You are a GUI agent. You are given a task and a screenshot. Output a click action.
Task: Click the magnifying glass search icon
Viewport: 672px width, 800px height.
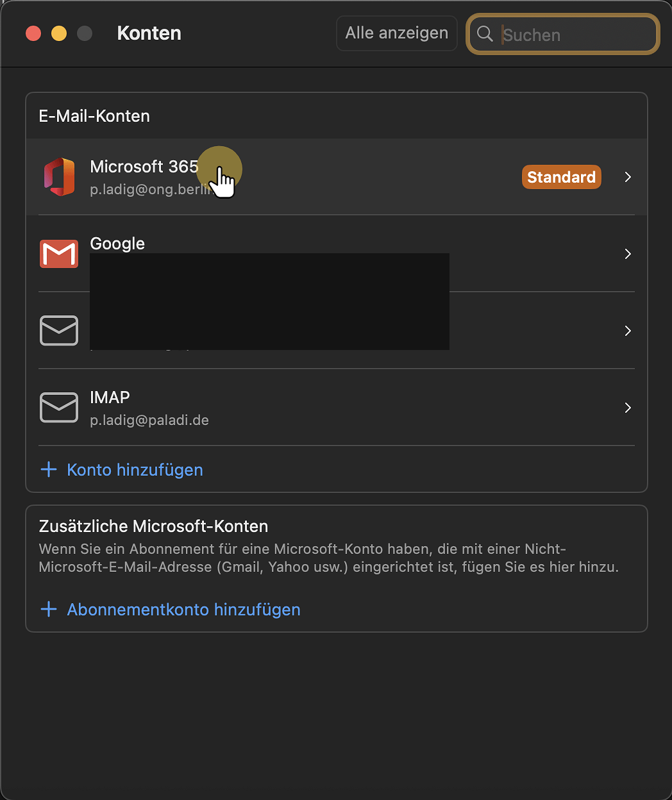coord(485,34)
